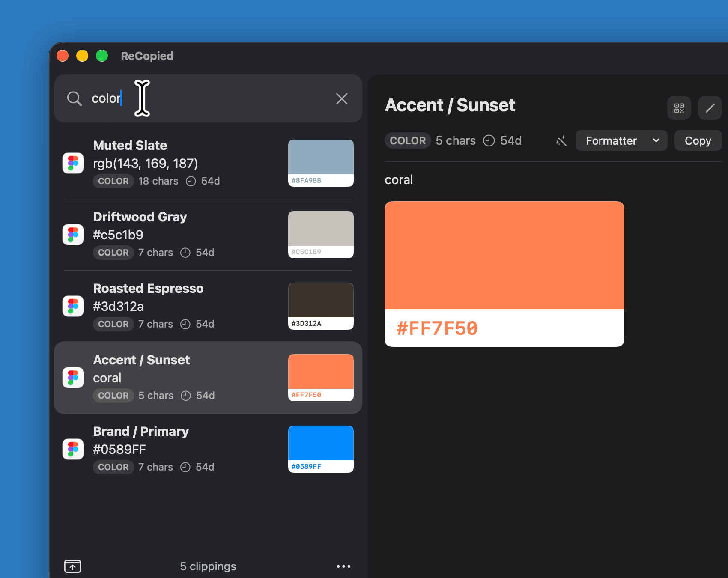Click the large coral color preview
Viewport: 728px width, 578px height.
pyautogui.click(x=504, y=255)
